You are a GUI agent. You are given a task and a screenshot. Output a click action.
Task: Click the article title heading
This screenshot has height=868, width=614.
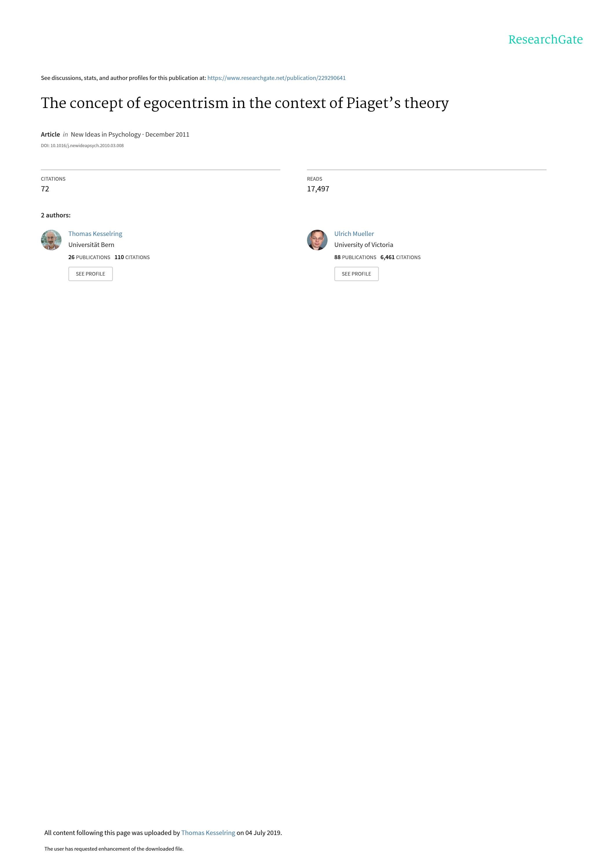(245, 103)
